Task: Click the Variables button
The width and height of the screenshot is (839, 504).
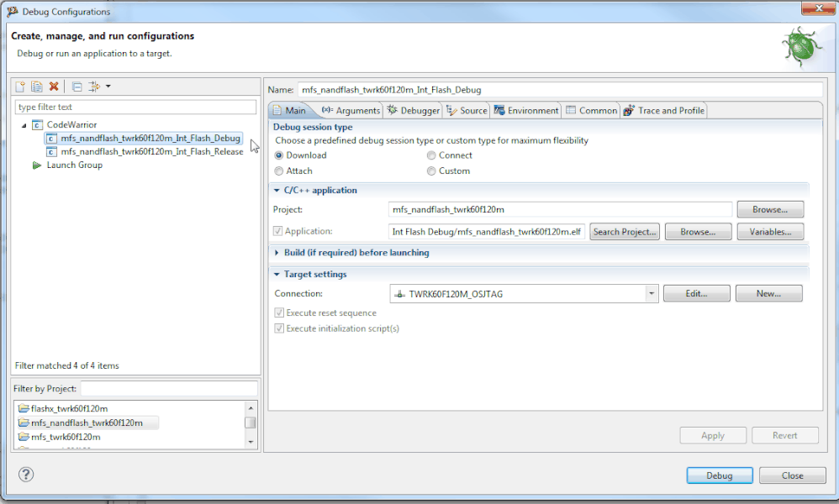Action: pos(770,232)
